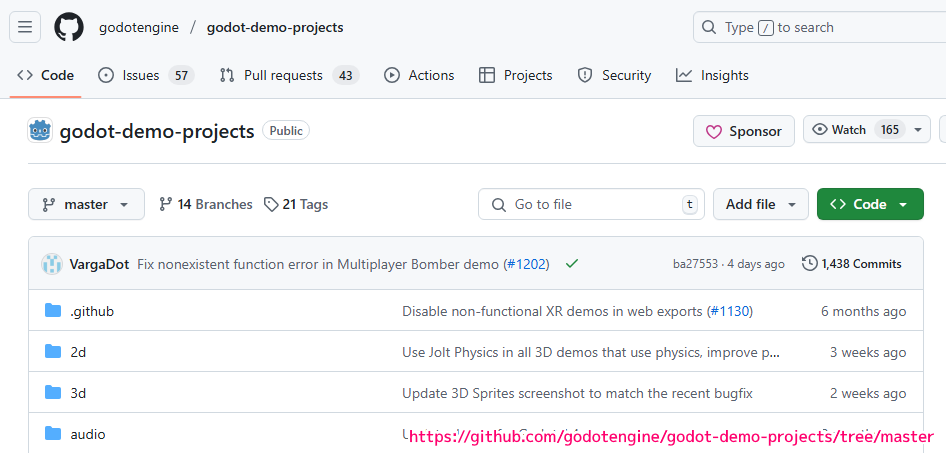This screenshot has width=946, height=453.
Task: Open the godot-demo-projects breadcrumb link
Action: tap(275, 28)
